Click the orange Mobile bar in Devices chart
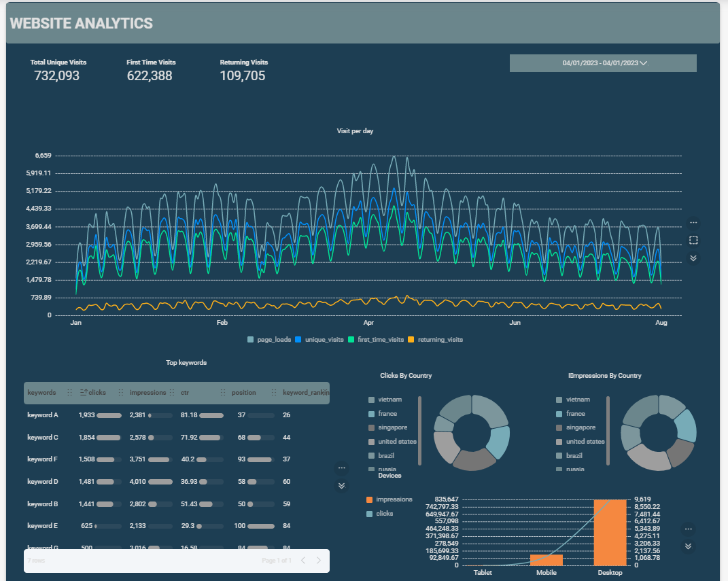Image resolution: width=728 pixels, height=581 pixels. coord(547,560)
